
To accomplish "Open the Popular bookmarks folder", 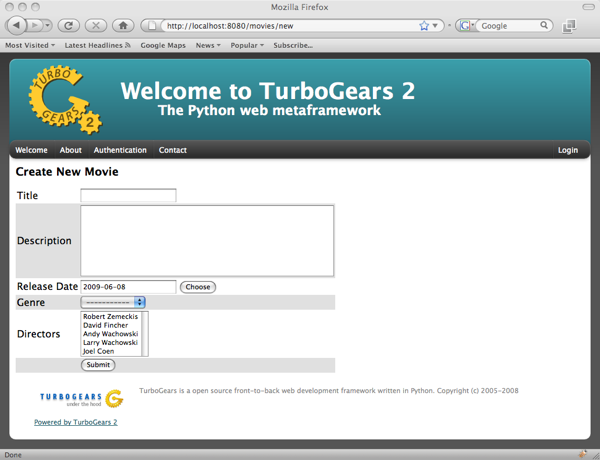I will [247, 45].
